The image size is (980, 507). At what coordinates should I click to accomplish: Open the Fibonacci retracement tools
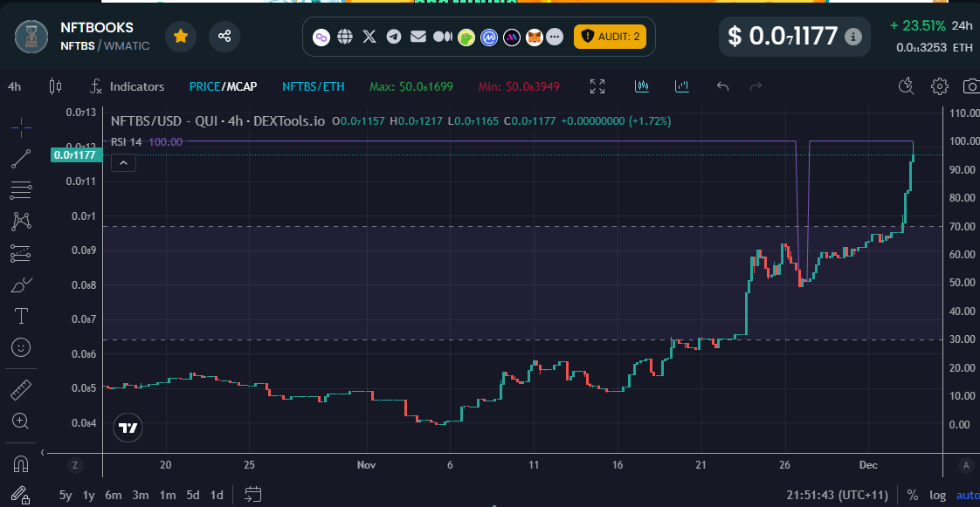21,190
